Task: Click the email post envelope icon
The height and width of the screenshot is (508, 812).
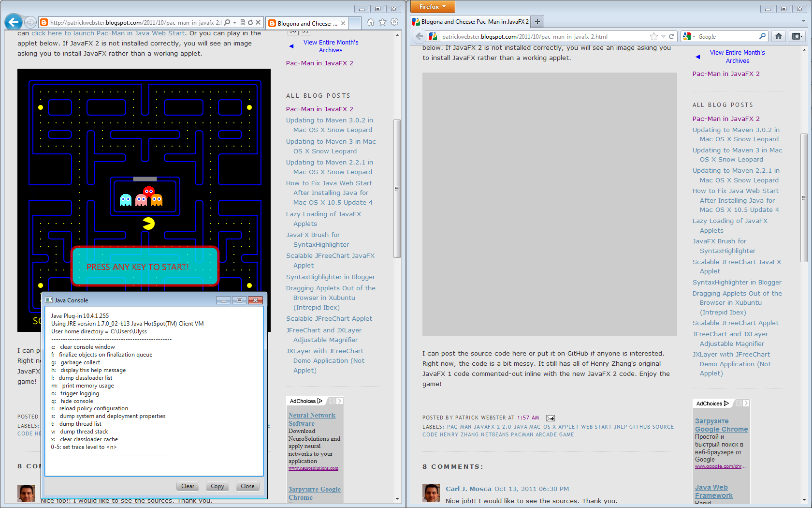Action: [x=550, y=418]
